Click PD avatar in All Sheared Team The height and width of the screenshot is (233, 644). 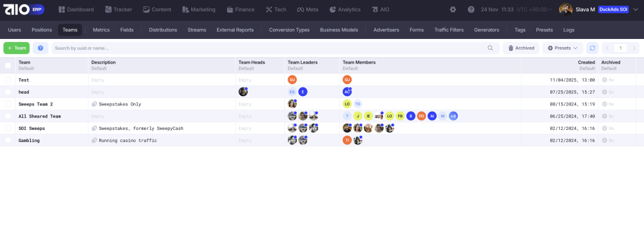[x=421, y=116]
